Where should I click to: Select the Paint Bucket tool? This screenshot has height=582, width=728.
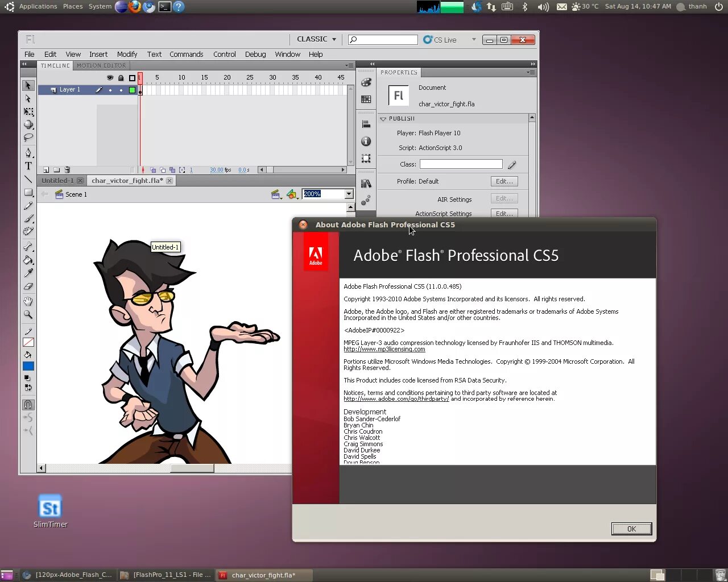[x=28, y=260]
